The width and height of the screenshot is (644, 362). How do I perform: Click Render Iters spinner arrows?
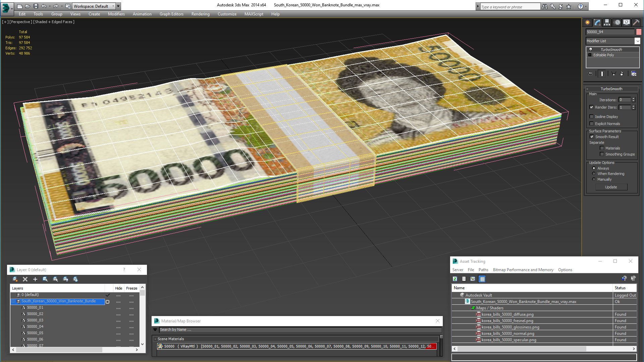tap(633, 107)
